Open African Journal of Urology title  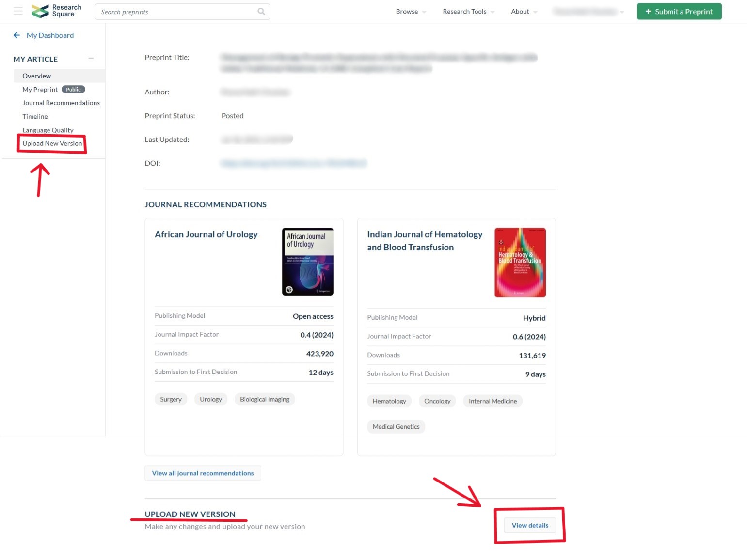point(206,234)
